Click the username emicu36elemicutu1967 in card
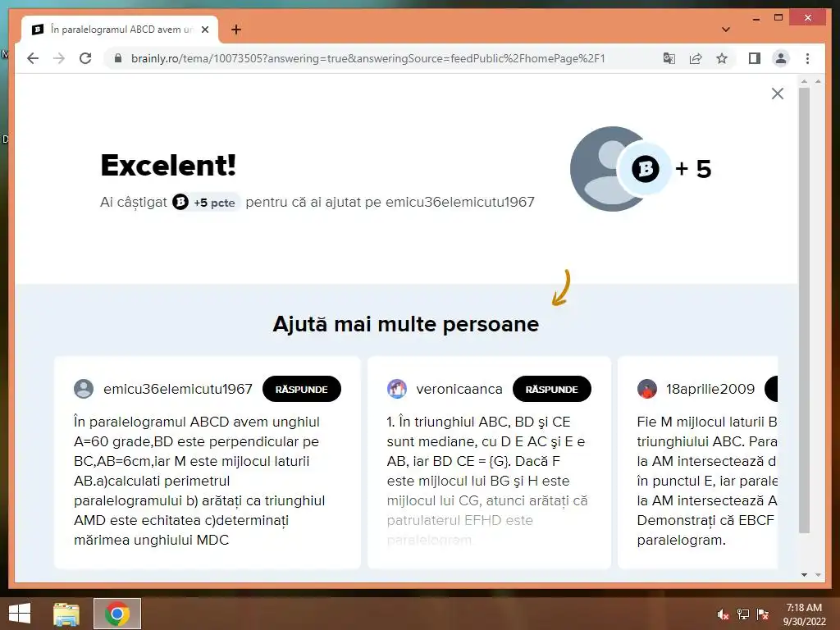Viewport: 840px width, 630px height. pyautogui.click(x=178, y=389)
